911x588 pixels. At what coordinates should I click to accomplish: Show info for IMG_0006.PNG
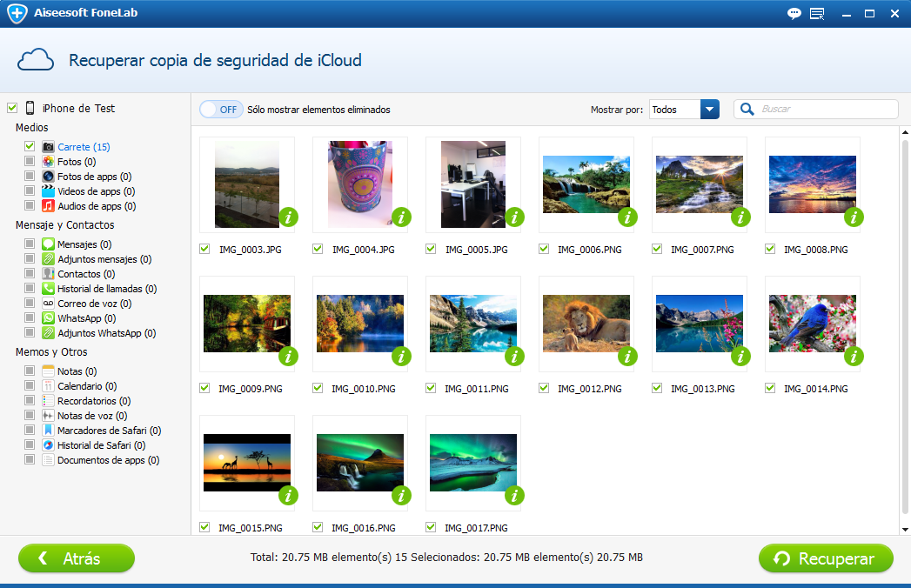627,217
